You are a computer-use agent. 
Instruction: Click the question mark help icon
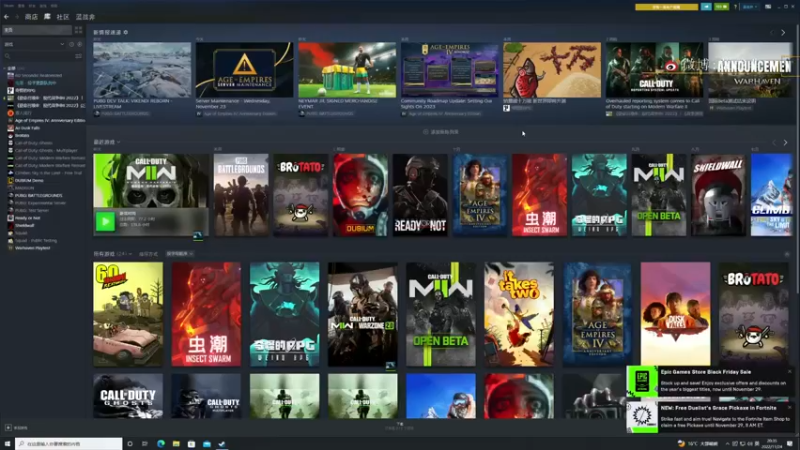735,7
